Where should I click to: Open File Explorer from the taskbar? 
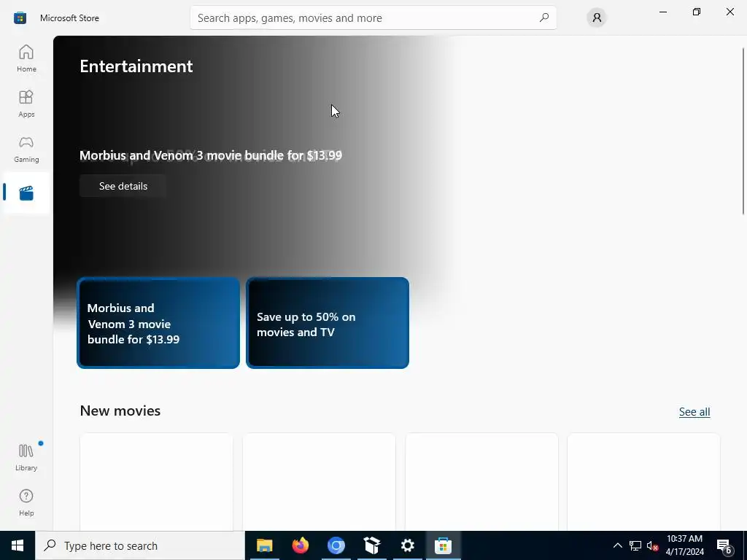click(264, 545)
